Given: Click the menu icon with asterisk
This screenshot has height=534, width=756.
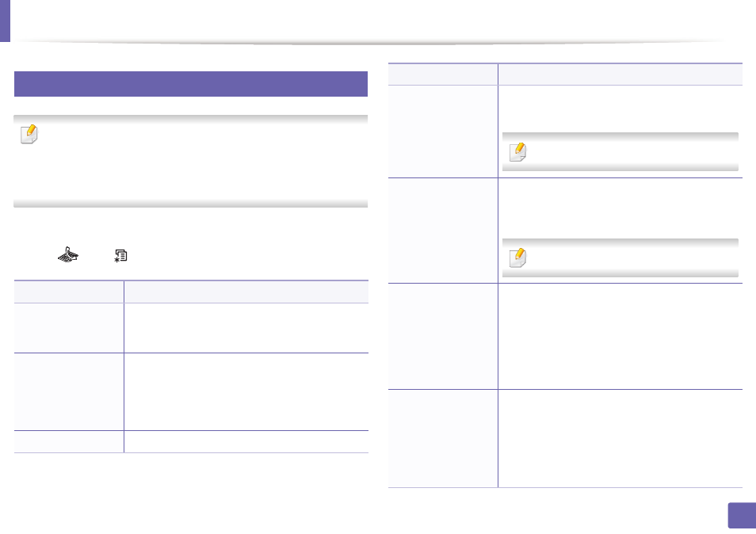Looking at the screenshot, I should tap(120, 256).
